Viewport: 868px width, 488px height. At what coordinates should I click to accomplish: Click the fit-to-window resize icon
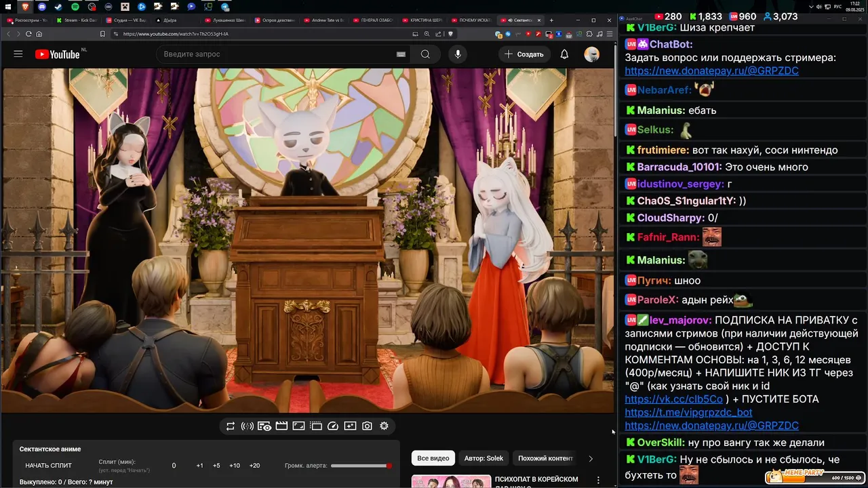pos(298,426)
